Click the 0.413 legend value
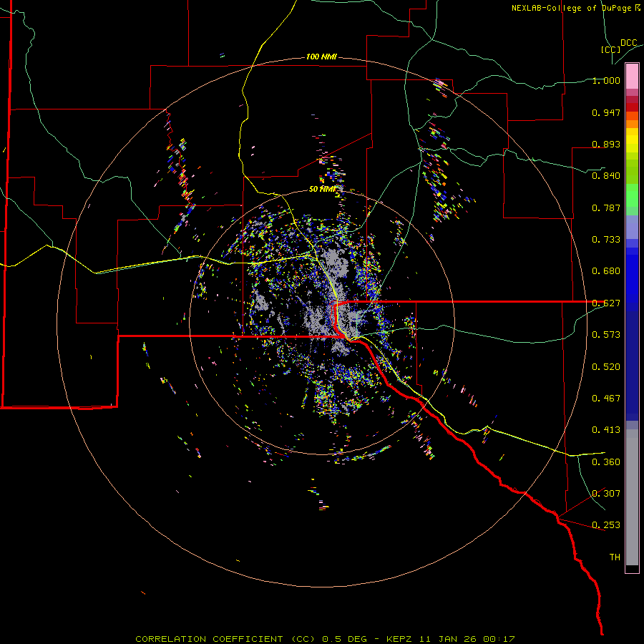Image resolution: width=644 pixels, height=644 pixels. click(606, 430)
